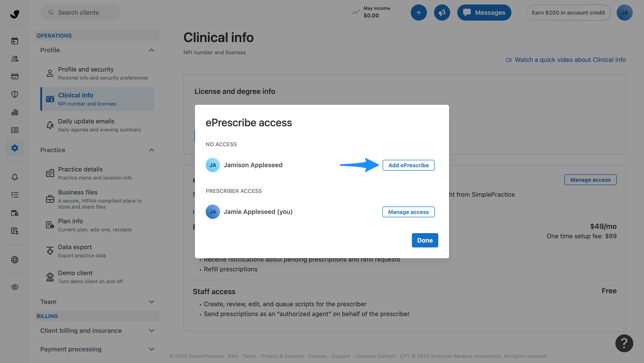Click the eye icon in left rail
Screen dimensions: 644x363
point(15,287)
